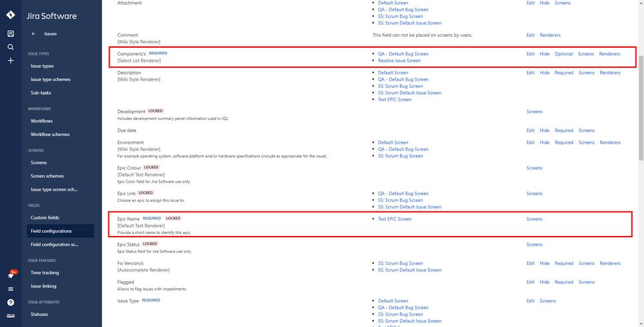The image size is (644, 327).
Task: Open the Screens sidebar item
Action: point(39,163)
